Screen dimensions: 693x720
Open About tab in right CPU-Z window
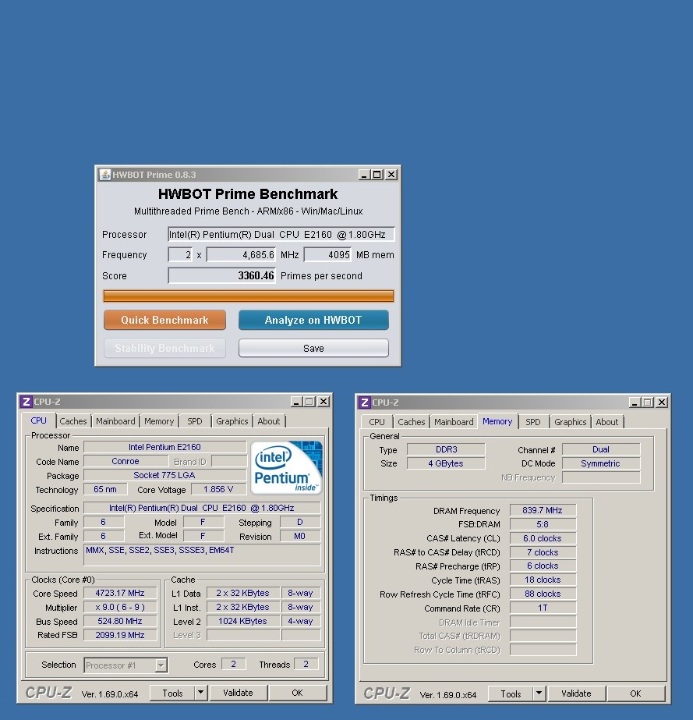[607, 422]
